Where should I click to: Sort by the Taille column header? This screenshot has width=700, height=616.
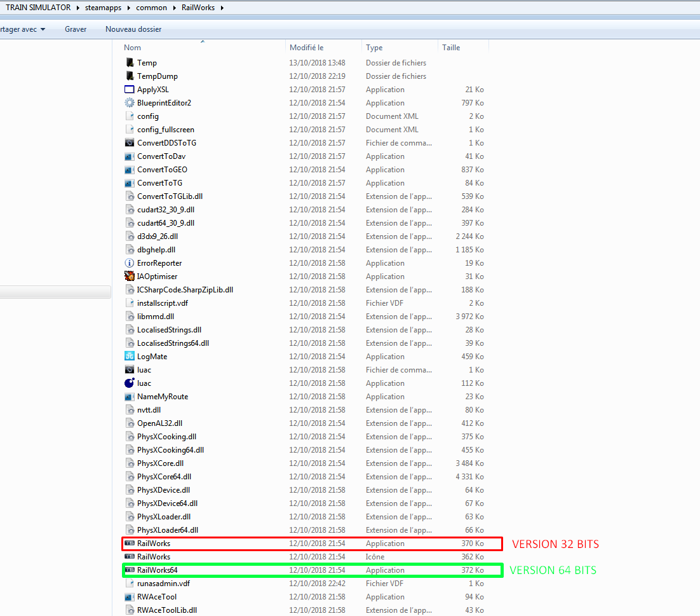point(451,47)
